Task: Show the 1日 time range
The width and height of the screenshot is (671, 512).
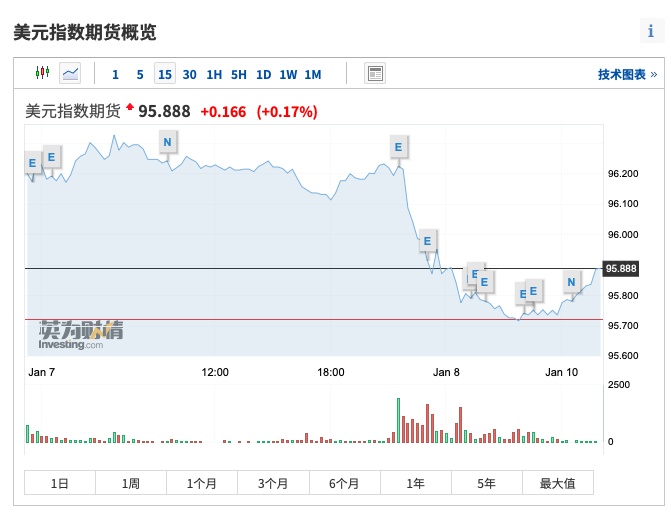Action: [60, 483]
